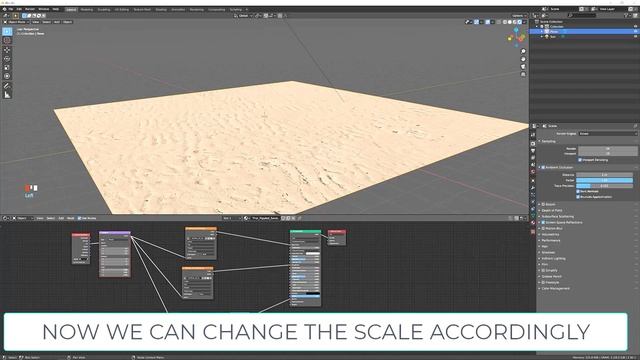Switch to the Modeling workspace tab
Viewport: 640px width, 360px height.
pos(87,9)
